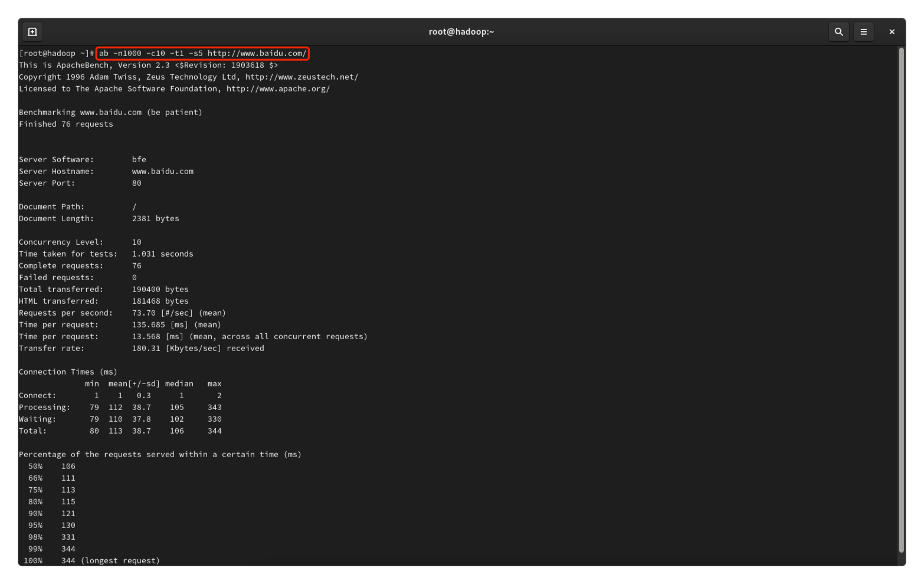Click the '135.685 [ms]' time per request
This screenshot has height=584, width=924.
click(x=160, y=325)
